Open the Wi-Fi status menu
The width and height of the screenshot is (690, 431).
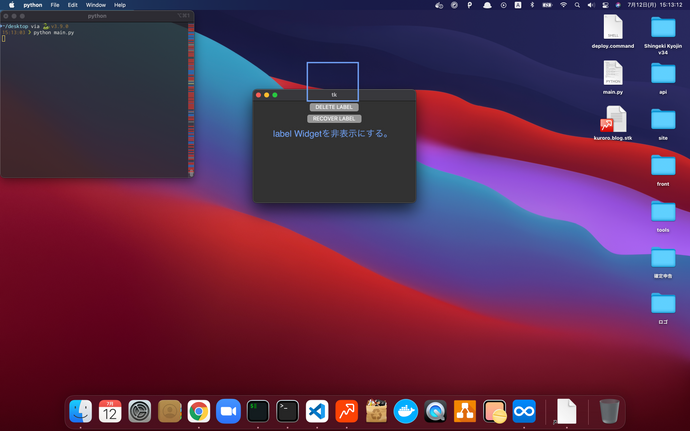point(562,5)
